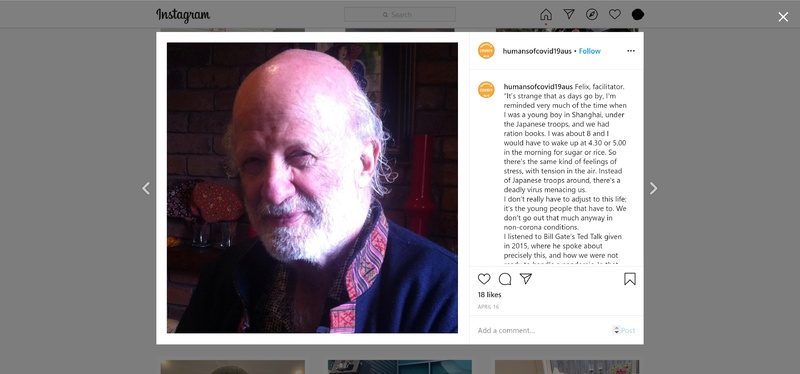This screenshot has height=374, width=800.
Task: Open the activity heart icon in navbar
Action: [615, 14]
